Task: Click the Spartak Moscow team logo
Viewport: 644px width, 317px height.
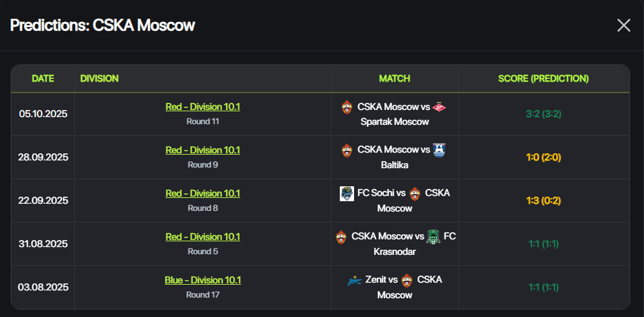Action: (x=439, y=107)
